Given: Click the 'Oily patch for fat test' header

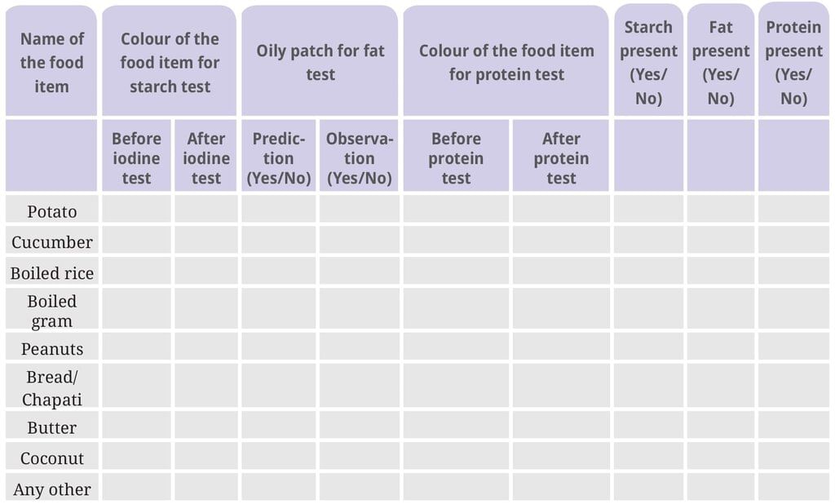Looking at the screenshot, I should tap(320, 62).
